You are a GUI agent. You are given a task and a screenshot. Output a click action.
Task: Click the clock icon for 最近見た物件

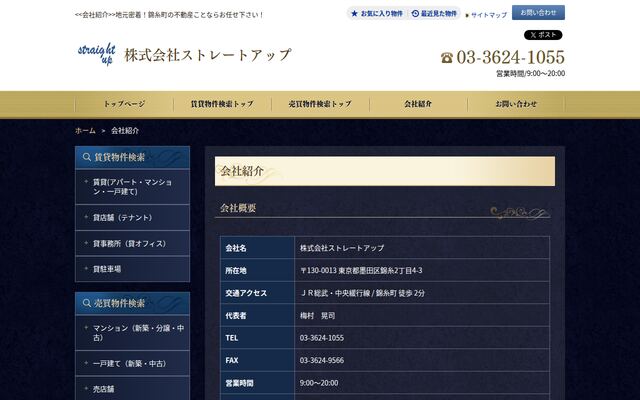[x=415, y=13]
